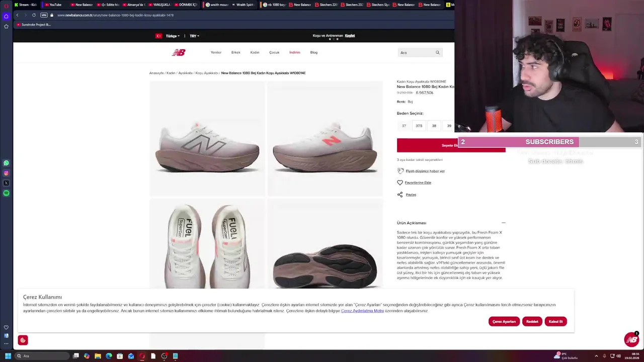Screen dimensions: 644x362
Task: Click the browser reload button
Action: point(34,15)
